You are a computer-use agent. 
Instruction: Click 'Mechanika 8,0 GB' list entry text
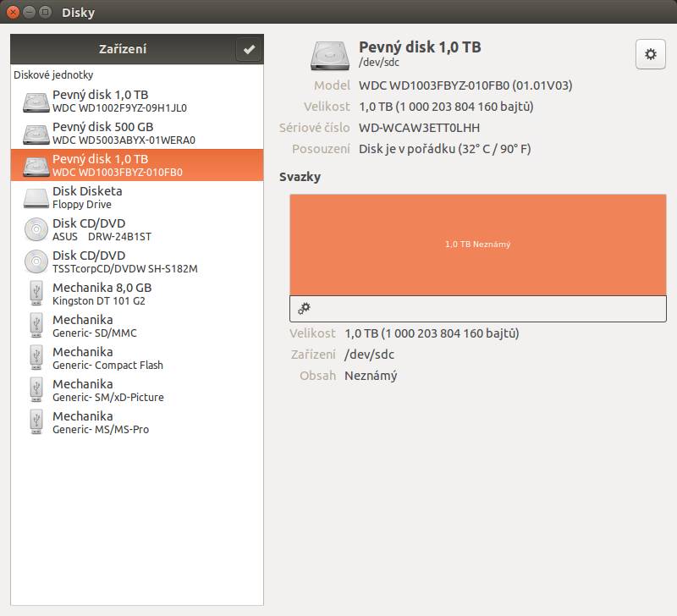pos(102,288)
